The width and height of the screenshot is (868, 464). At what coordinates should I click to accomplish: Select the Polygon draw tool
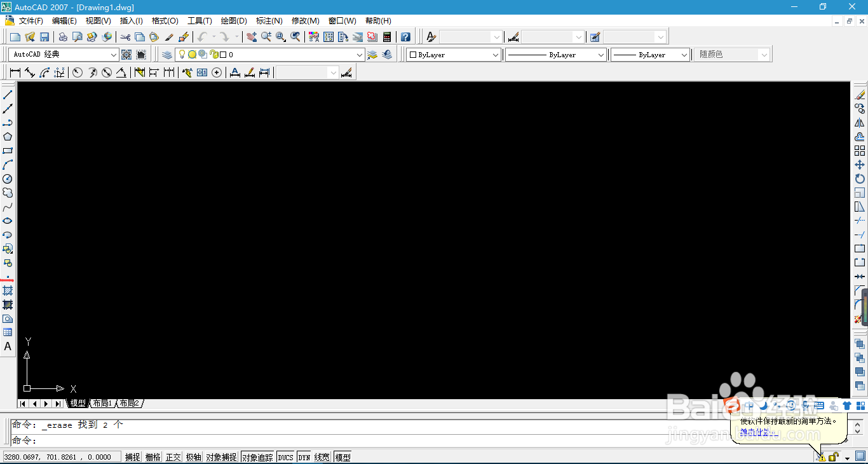tap(8, 137)
